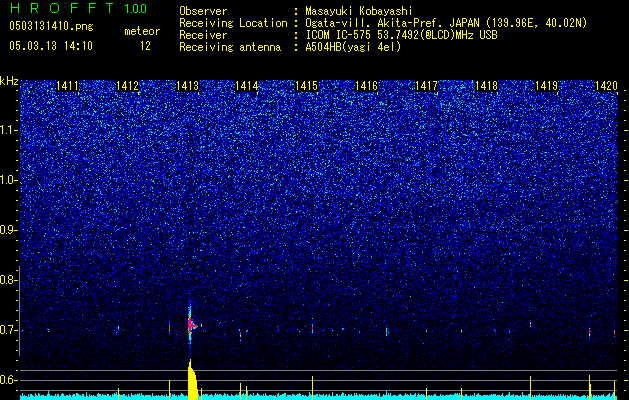Click the 1.0 kHz axis label
Screen dimensions: 629x400
(9, 180)
